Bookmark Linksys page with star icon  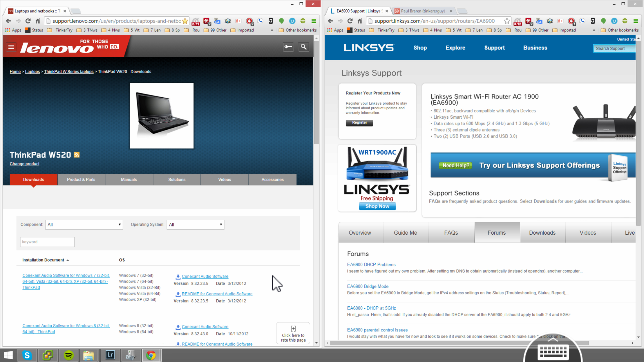click(507, 21)
